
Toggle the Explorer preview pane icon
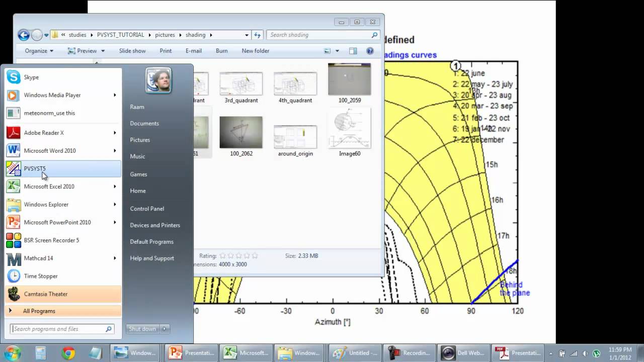(353, 51)
